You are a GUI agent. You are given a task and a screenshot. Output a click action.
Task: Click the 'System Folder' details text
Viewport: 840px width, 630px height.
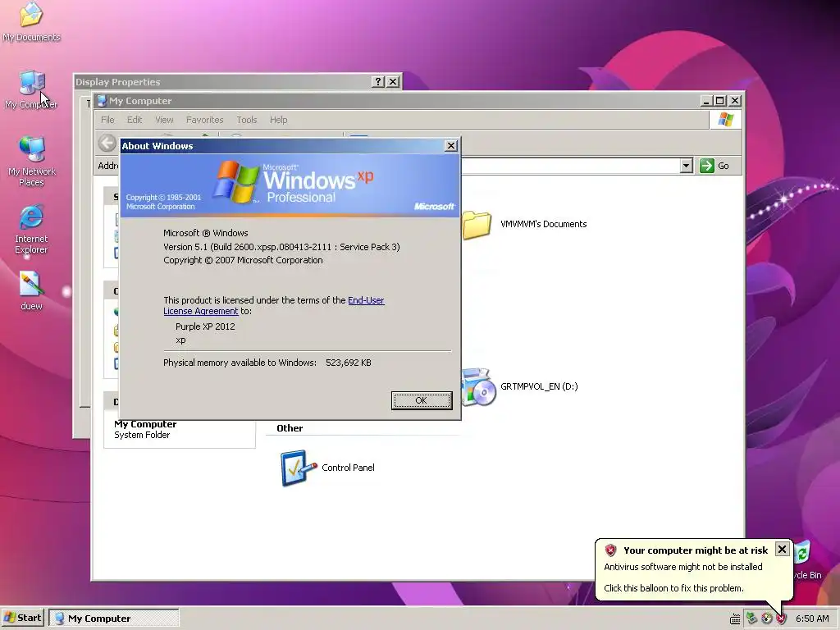(x=142, y=435)
